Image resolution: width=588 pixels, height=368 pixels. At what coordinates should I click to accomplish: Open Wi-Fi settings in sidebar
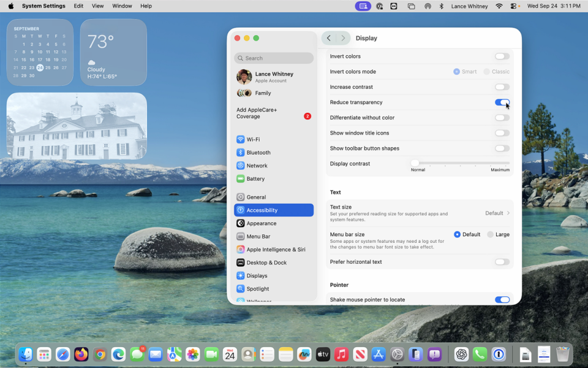pyautogui.click(x=253, y=139)
